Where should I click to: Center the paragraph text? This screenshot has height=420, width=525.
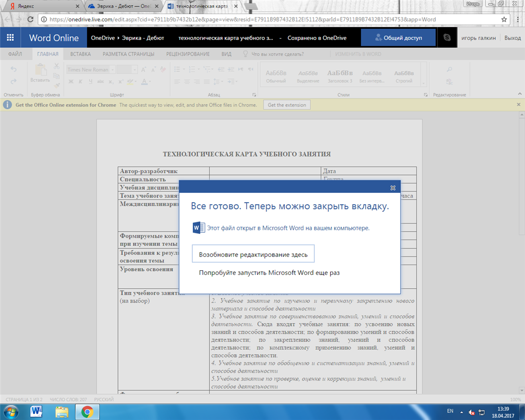187,82
